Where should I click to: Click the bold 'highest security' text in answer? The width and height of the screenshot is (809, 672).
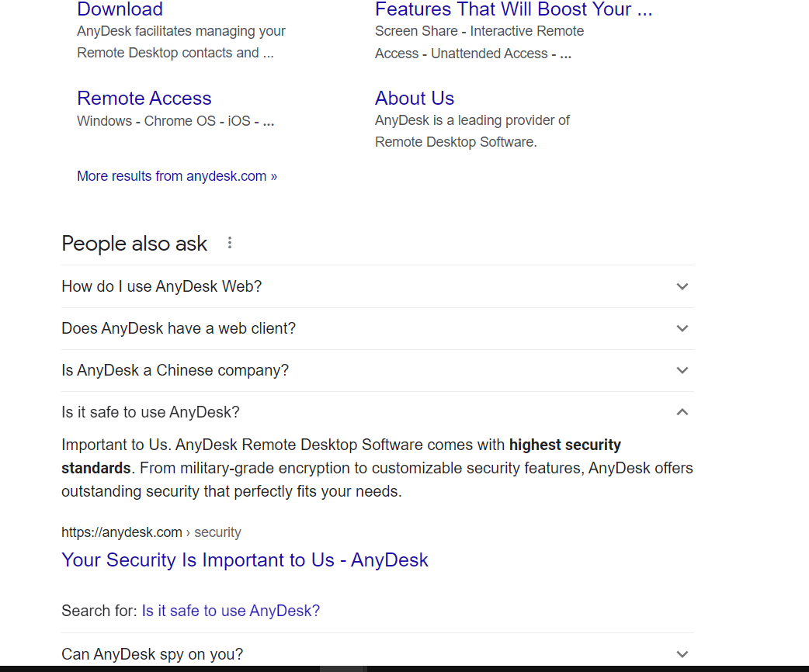565,445
